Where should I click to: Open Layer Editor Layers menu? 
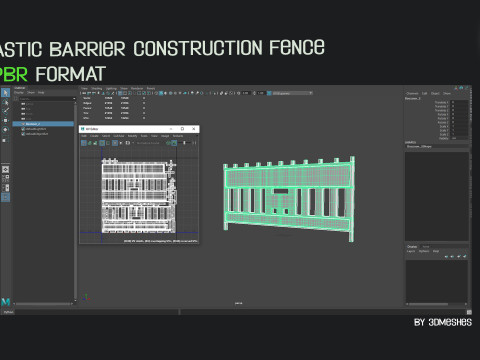[x=411, y=251]
